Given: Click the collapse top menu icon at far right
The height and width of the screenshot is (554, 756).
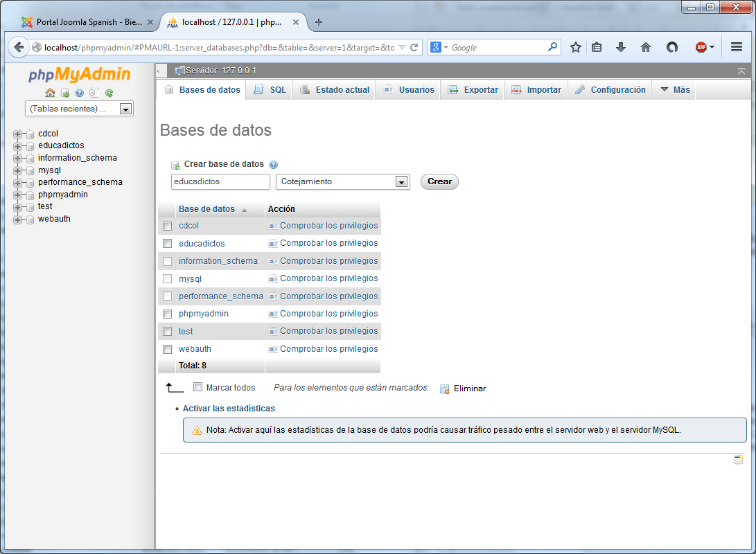Looking at the screenshot, I should pyautogui.click(x=741, y=71).
